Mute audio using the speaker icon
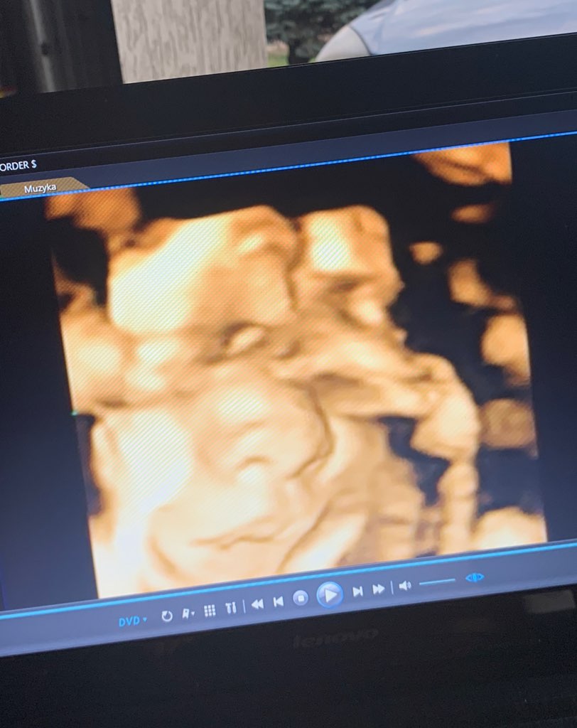This screenshot has height=728, width=577. click(405, 585)
